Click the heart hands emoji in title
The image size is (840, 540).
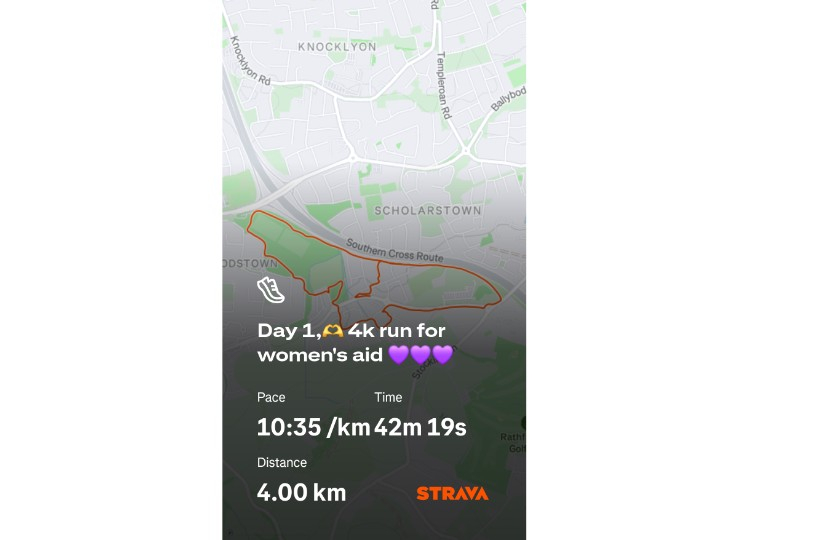[x=333, y=330]
